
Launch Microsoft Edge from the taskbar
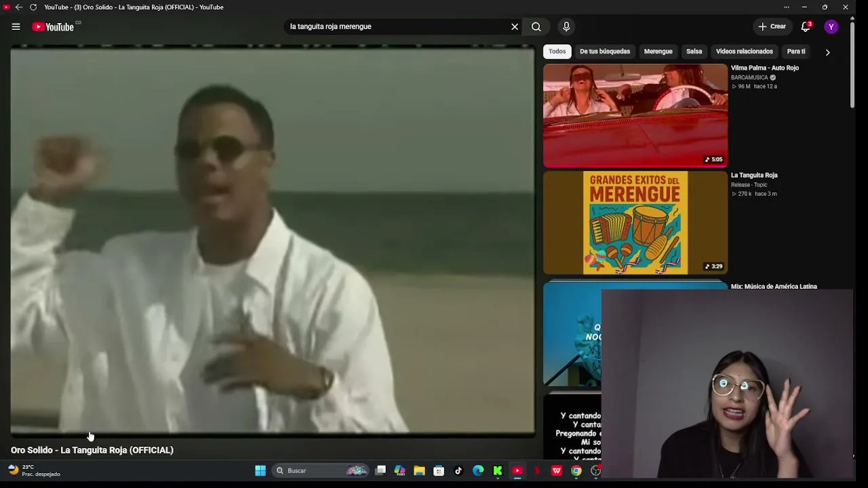pos(478,470)
